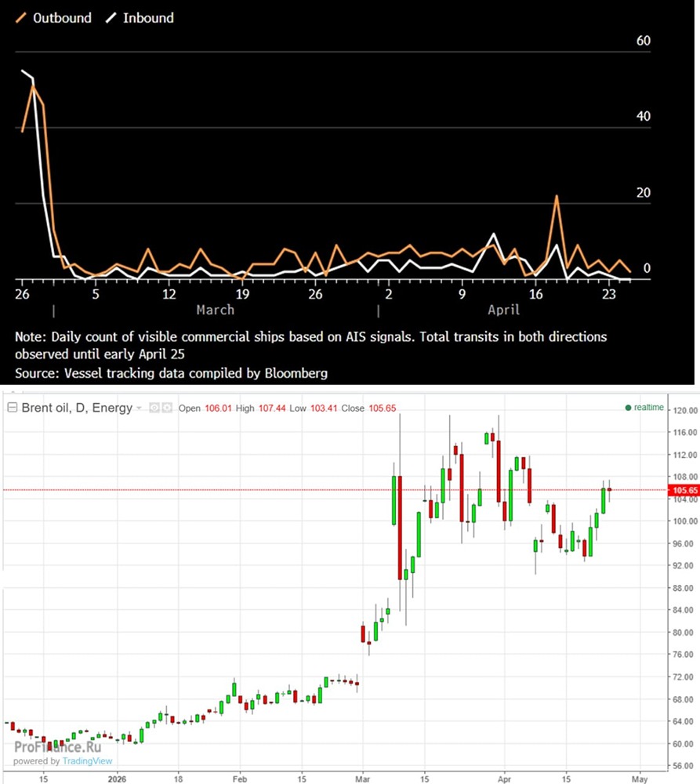Toggle the eye visibility icon beside Brent oil title
Viewport: 700px width, 784px height.
pyautogui.click(x=154, y=408)
